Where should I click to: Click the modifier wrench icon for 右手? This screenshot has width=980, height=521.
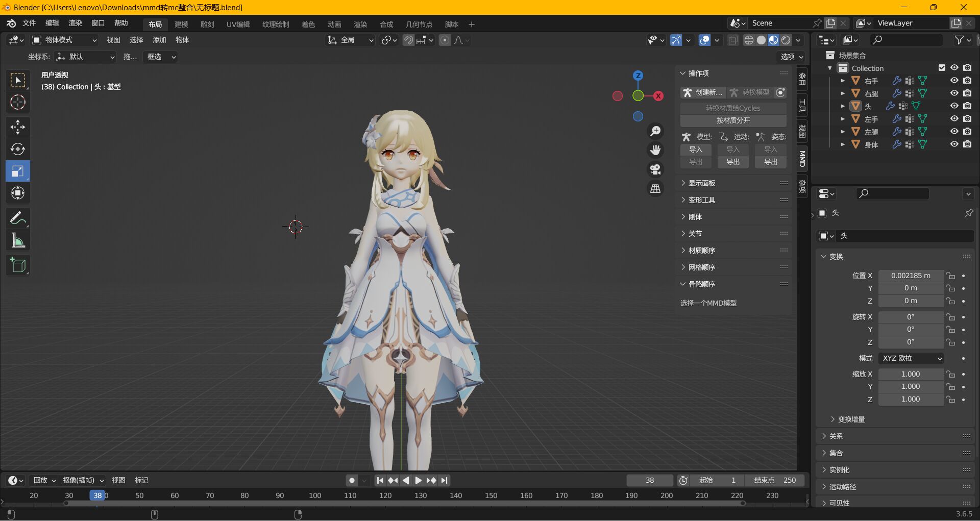pyautogui.click(x=897, y=81)
